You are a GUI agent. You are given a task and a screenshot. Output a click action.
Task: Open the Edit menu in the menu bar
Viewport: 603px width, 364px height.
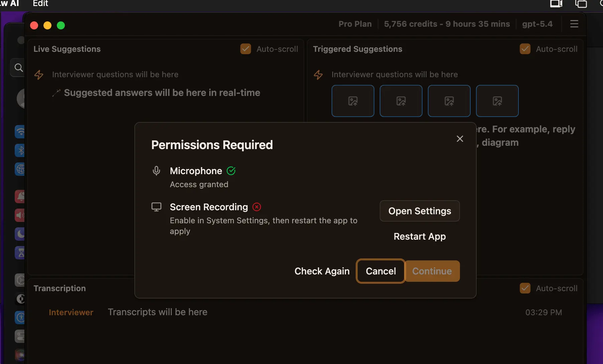[40, 4]
